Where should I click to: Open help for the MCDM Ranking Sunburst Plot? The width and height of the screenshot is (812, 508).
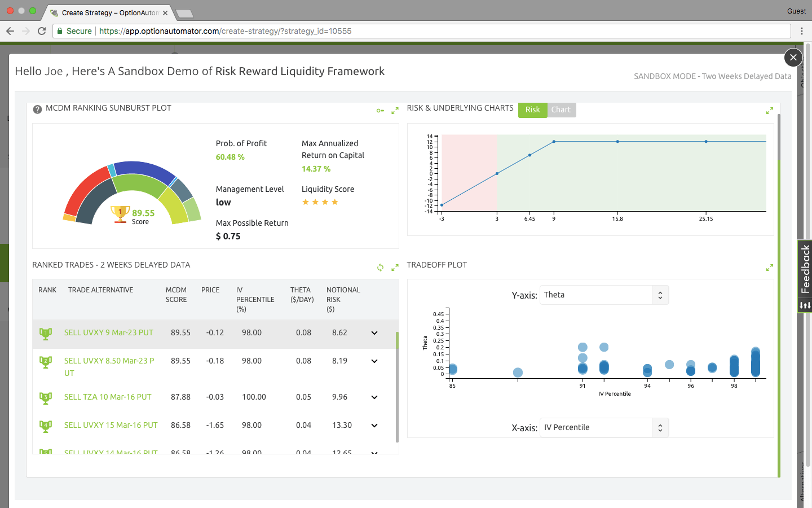[x=37, y=108]
